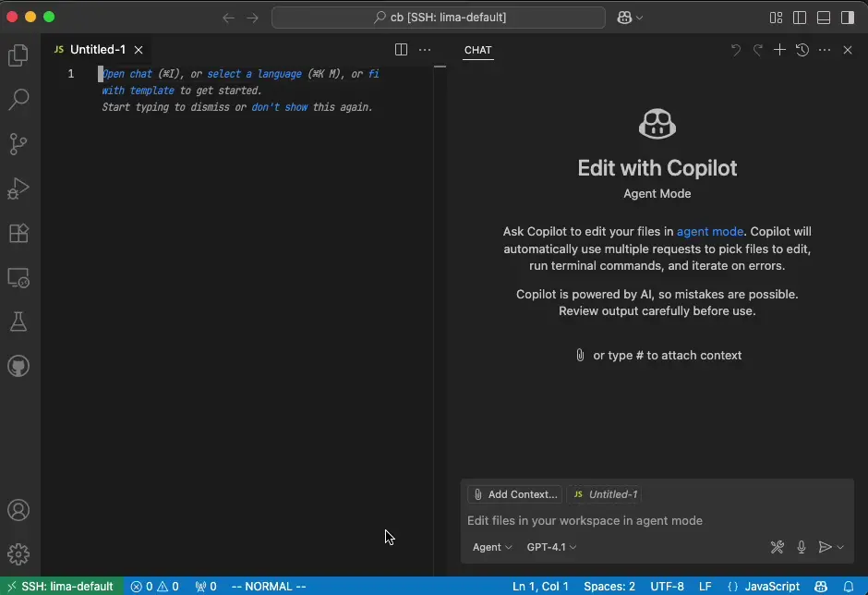The image size is (868, 595).
Task: Click the 'Open chat' link in editor
Action: (x=127, y=74)
